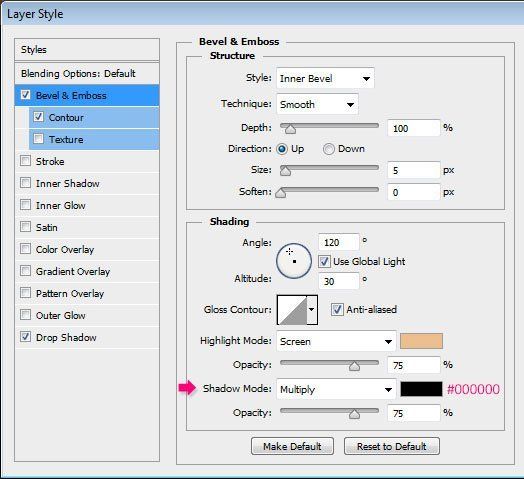
Task: Open the Gloss Contour picker arrow
Action: point(312,310)
